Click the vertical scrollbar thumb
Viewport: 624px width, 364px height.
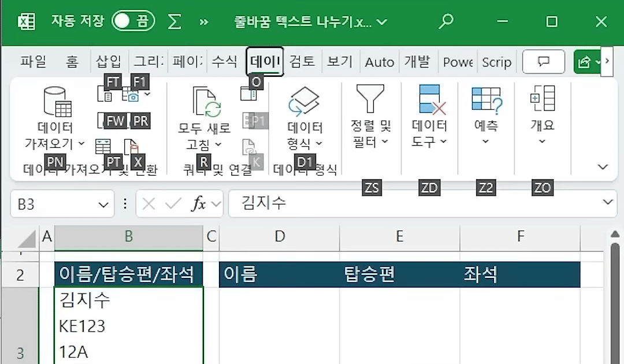[x=615, y=302]
